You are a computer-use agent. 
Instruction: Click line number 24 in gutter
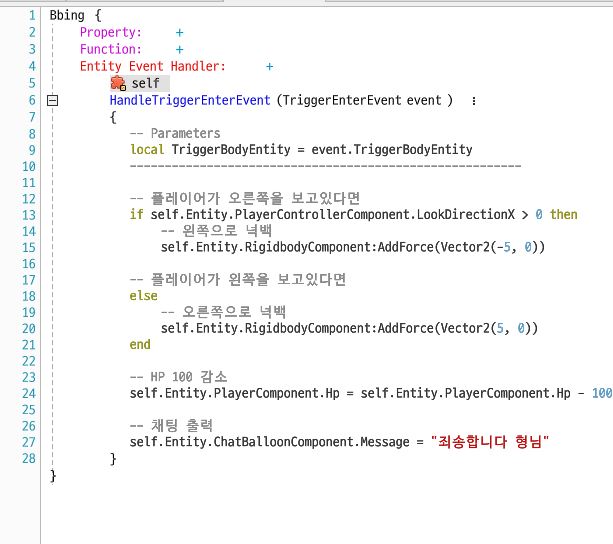(x=29, y=394)
